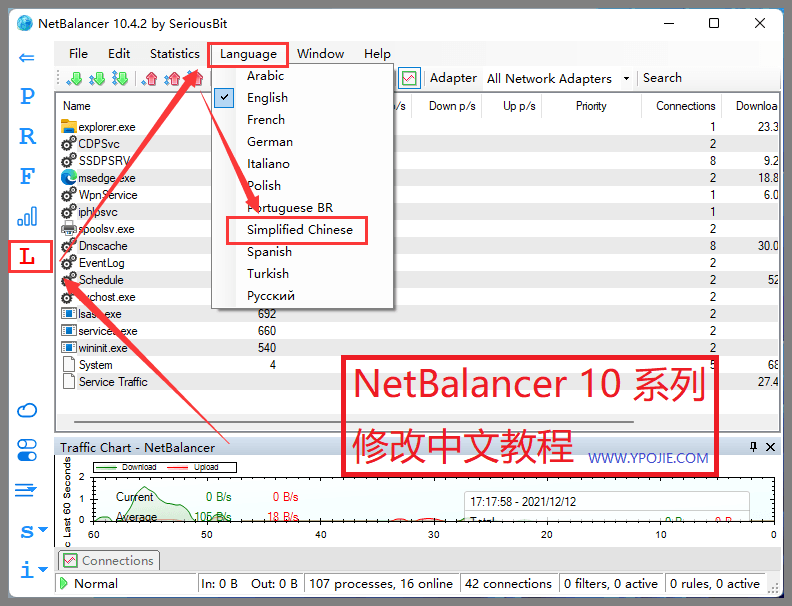Set low upload priority toolbar icon
Image resolution: width=792 pixels, height=606 pixels.
[150, 78]
